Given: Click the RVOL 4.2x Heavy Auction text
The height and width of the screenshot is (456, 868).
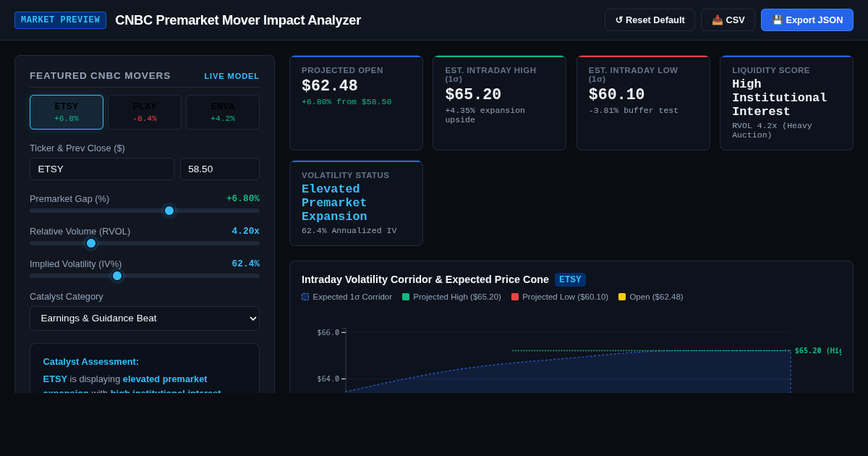Looking at the screenshot, I should click(x=772, y=130).
